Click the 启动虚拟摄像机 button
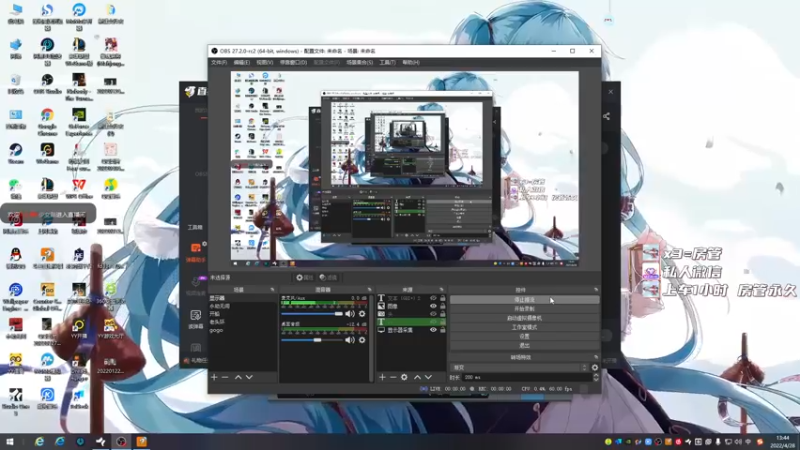The height and width of the screenshot is (450, 800). point(524,318)
